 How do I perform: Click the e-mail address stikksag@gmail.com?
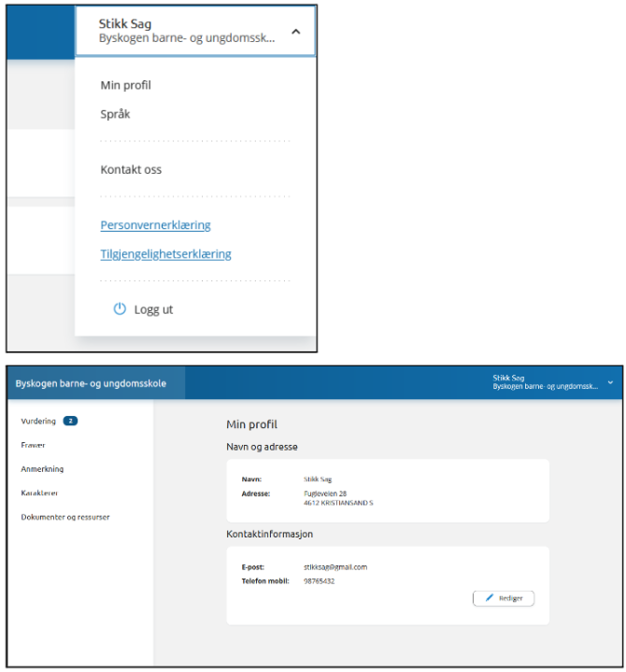tap(335, 566)
